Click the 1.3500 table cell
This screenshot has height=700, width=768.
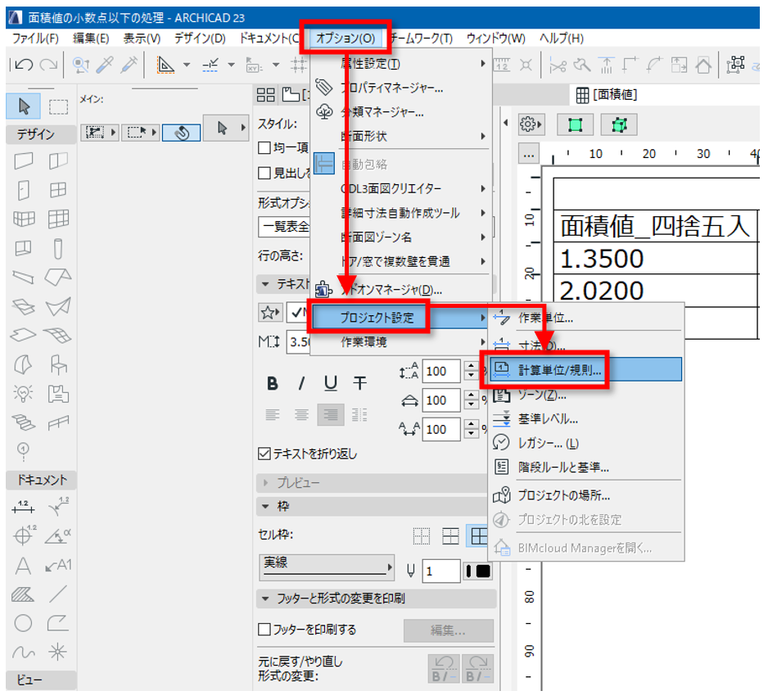click(655, 258)
